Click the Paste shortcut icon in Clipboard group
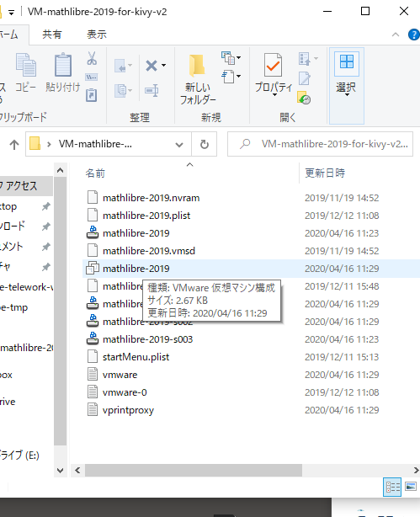 coord(91,94)
